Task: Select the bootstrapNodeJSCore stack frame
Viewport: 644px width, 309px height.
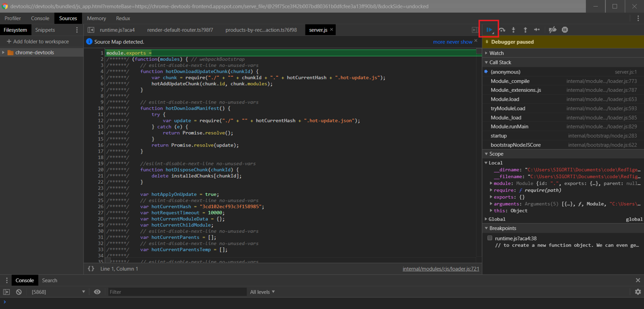Action: [x=563, y=145]
